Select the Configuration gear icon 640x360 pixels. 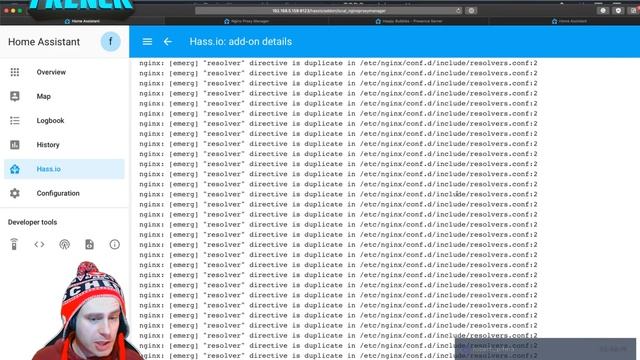[15, 193]
